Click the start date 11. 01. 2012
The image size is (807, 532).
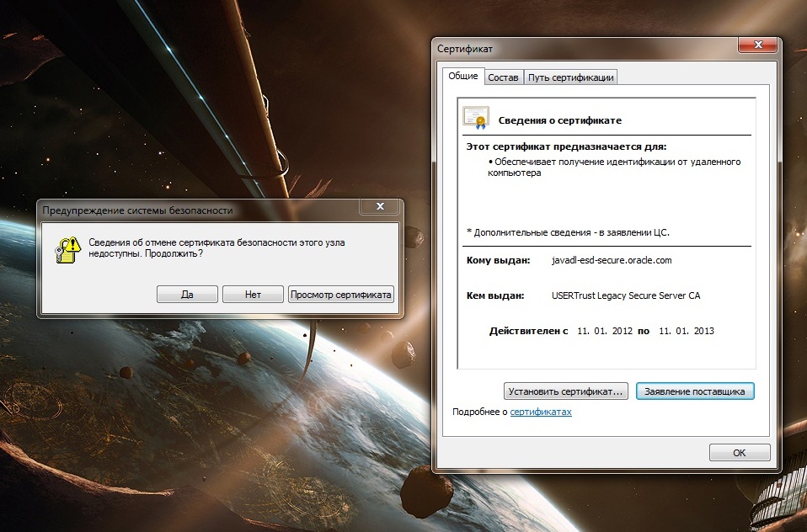pos(605,332)
